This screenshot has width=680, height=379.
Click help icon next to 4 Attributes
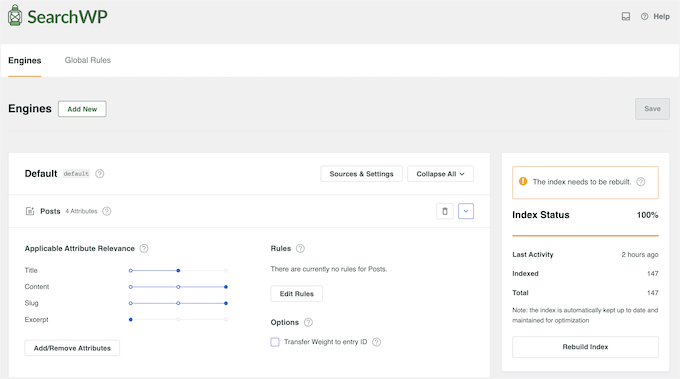107,211
